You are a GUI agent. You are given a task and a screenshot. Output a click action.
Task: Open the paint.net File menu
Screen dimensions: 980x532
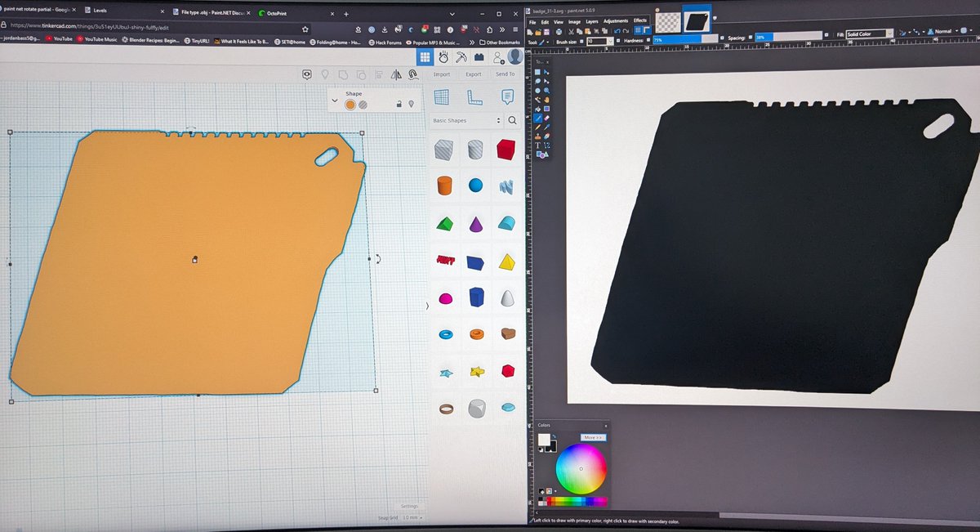point(533,21)
